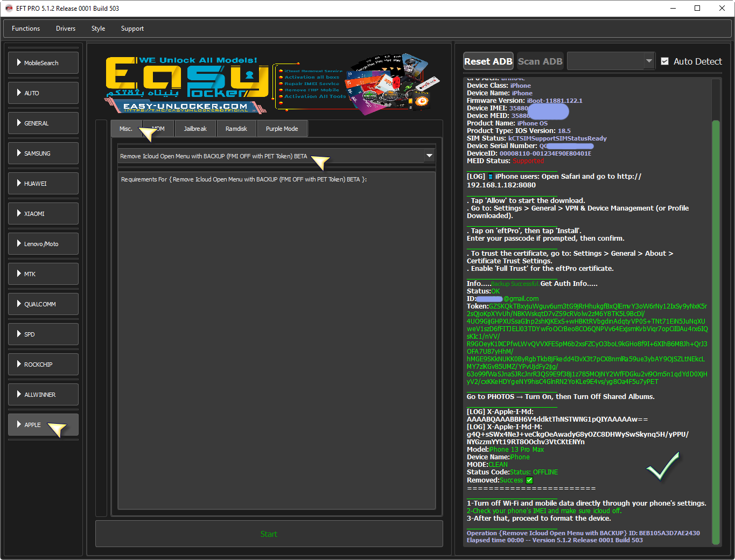Expand the QUALCOMM sidebar section
Viewport: 735px width, 560px height.
point(44,304)
